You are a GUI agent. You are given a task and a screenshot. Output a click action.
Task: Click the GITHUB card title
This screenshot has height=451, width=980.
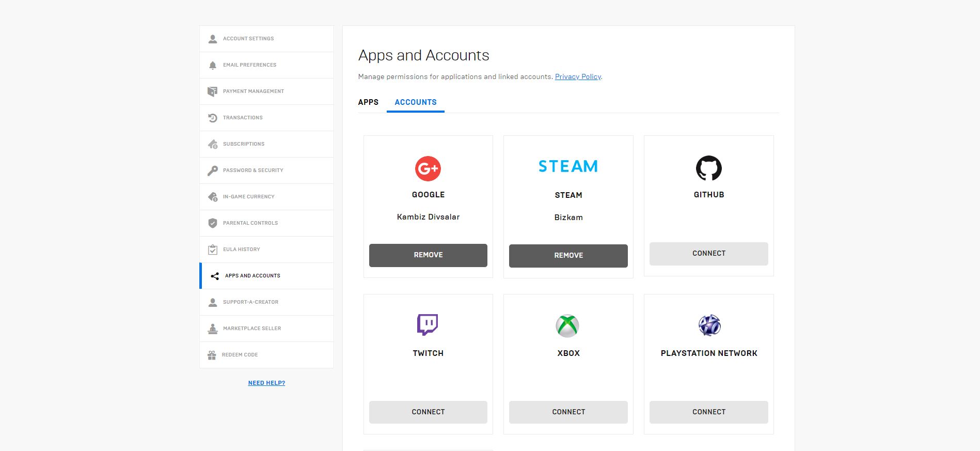[709, 195]
